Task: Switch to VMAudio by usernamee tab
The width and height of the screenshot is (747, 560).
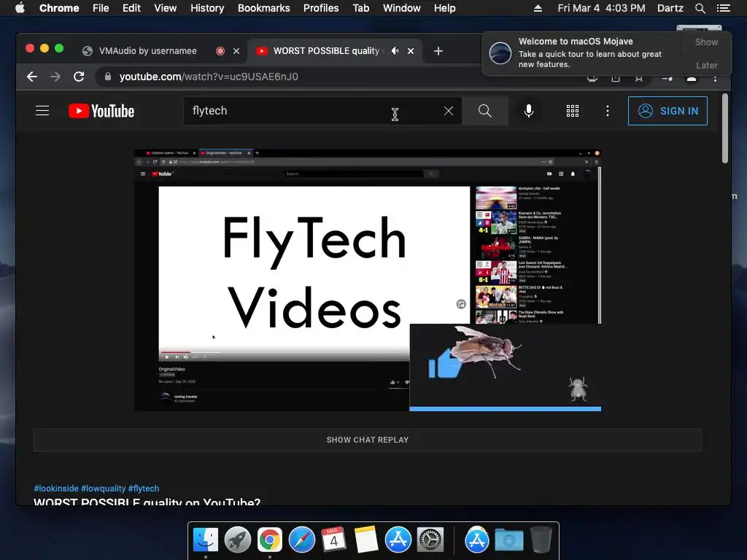Action: (147, 51)
